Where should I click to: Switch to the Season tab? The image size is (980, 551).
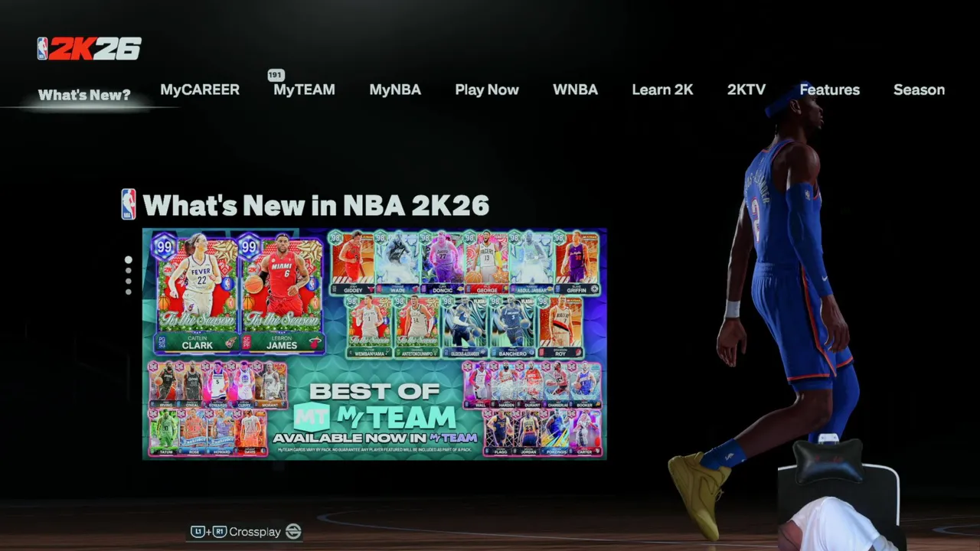(919, 90)
